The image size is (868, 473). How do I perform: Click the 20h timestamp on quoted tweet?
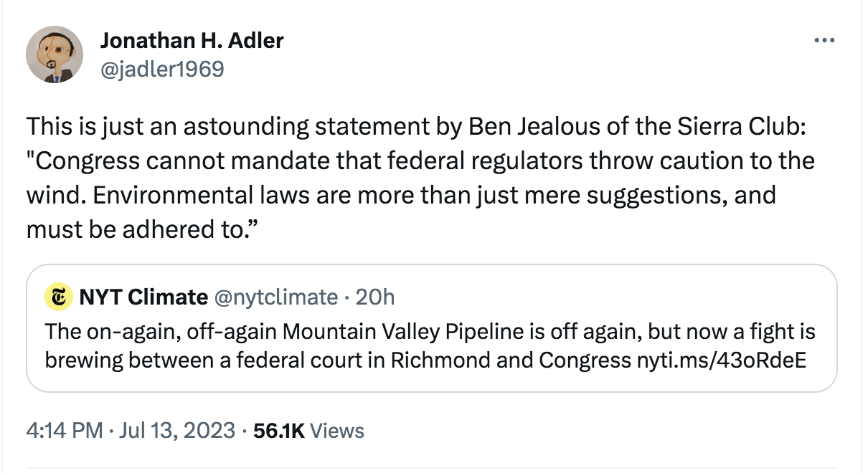click(375, 297)
